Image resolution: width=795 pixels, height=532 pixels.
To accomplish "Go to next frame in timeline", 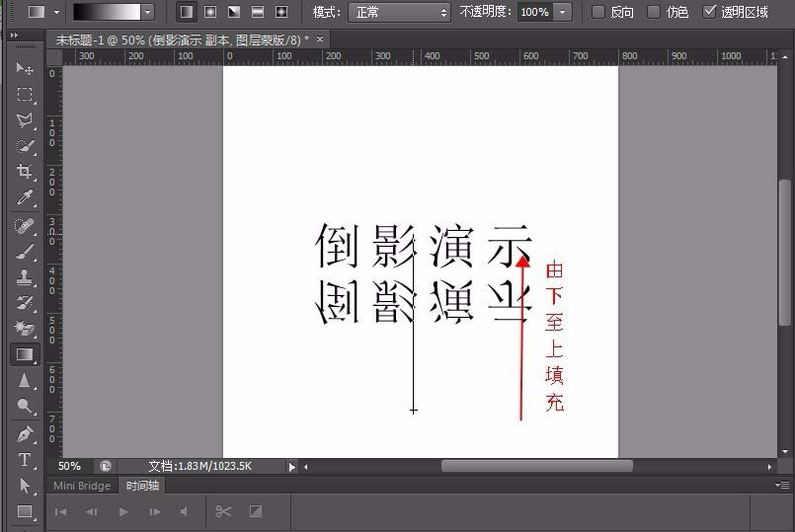I will [x=155, y=511].
